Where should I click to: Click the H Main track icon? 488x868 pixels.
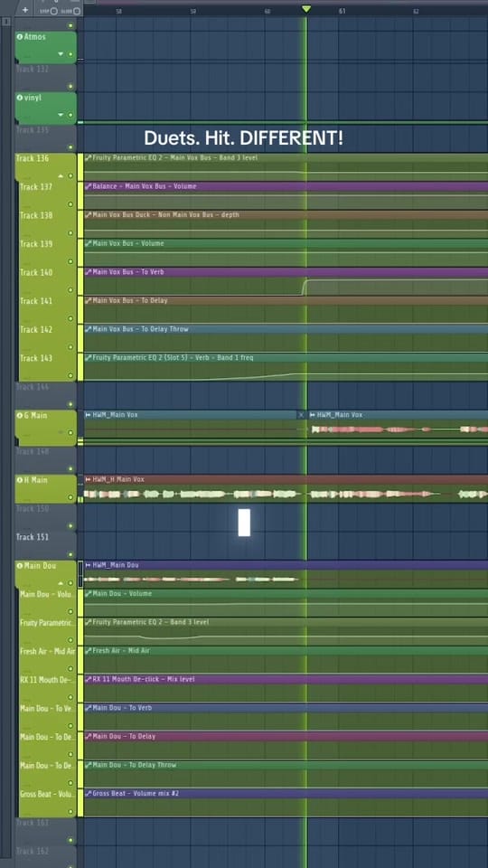20,480
